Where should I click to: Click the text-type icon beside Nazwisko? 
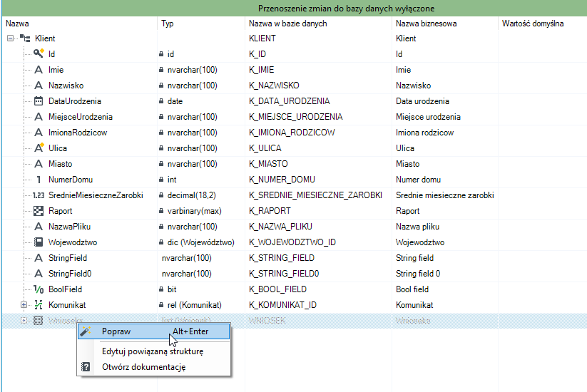(39, 86)
